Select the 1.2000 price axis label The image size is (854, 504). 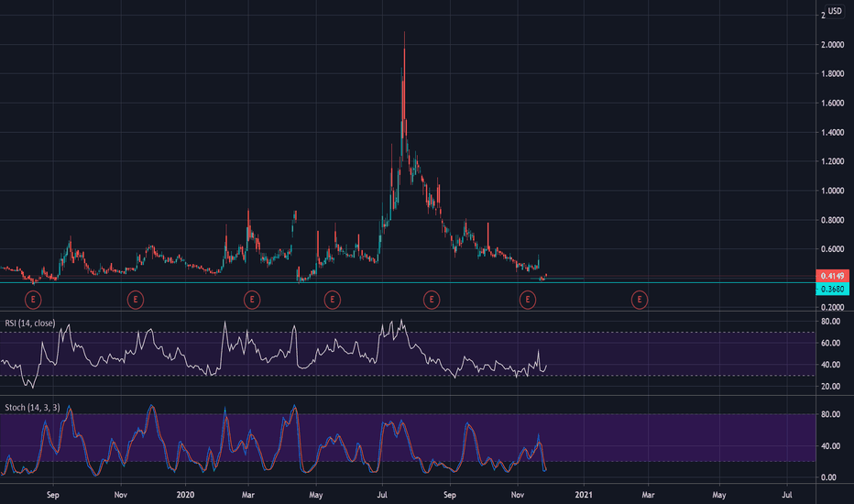[833, 162]
